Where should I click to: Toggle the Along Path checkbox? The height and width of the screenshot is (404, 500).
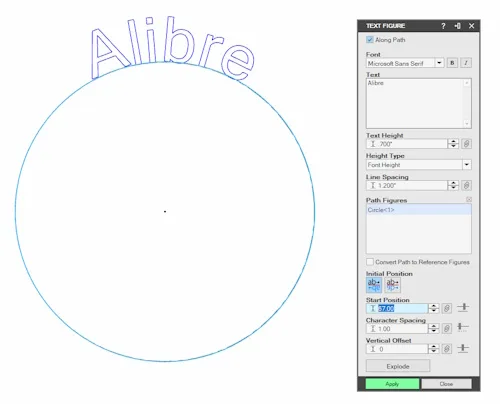pyautogui.click(x=369, y=40)
